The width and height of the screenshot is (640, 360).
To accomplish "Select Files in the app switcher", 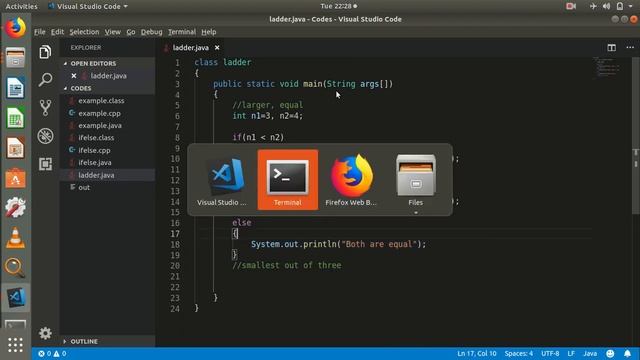I will coord(416,180).
